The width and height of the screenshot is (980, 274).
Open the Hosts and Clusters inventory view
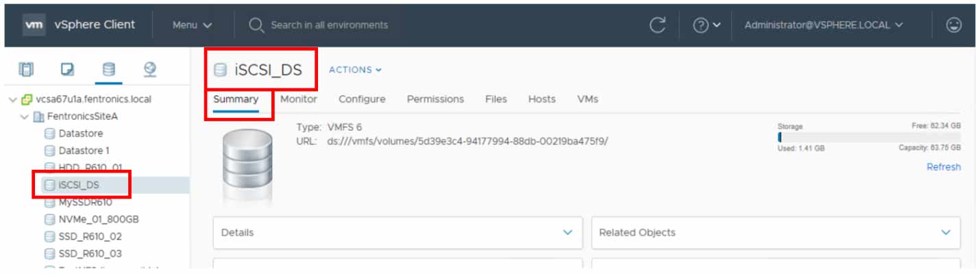tap(26, 69)
